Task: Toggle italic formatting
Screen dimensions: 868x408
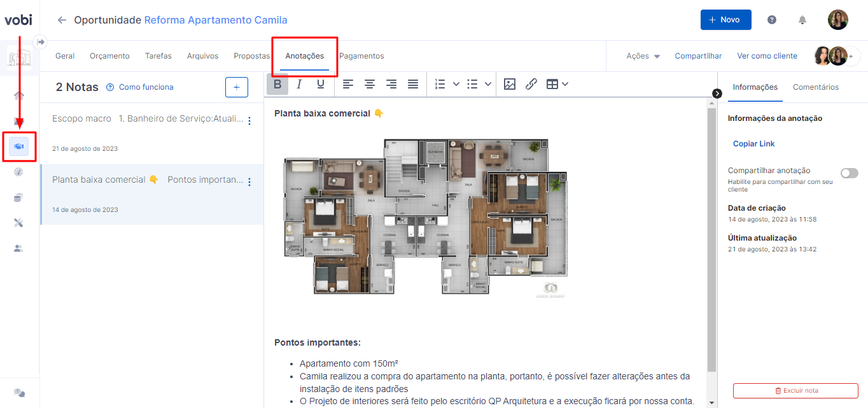Action: [x=299, y=84]
